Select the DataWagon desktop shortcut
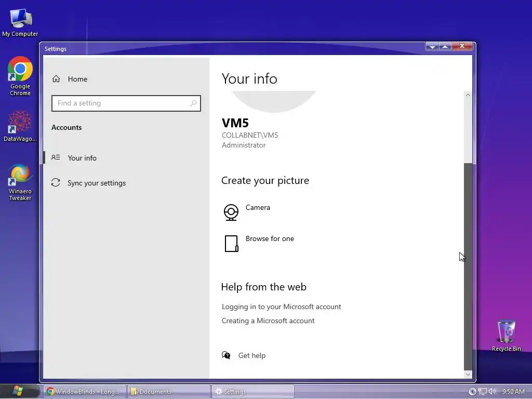The image size is (532, 399). (x=20, y=126)
